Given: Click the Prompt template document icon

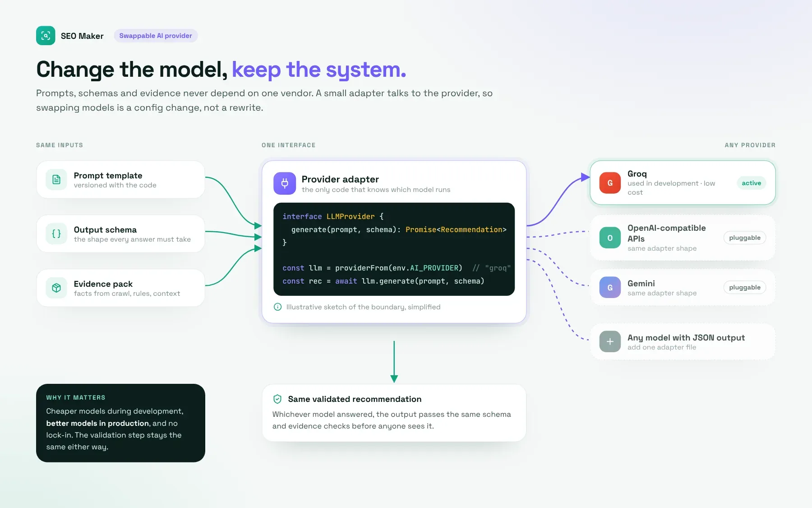Looking at the screenshot, I should (x=56, y=179).
